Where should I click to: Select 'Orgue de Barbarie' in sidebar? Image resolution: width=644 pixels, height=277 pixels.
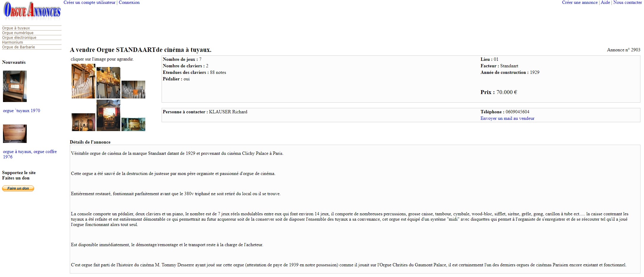[18, 47]
